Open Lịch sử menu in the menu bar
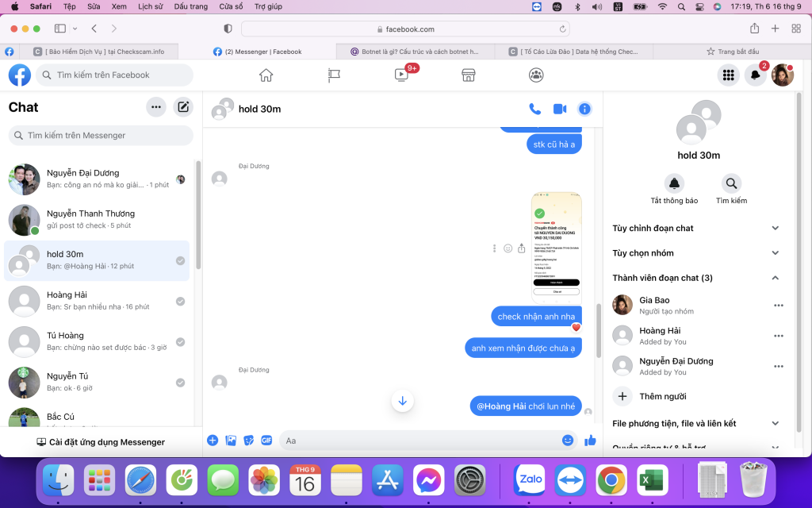812x508 pixels. pos(150,6)
